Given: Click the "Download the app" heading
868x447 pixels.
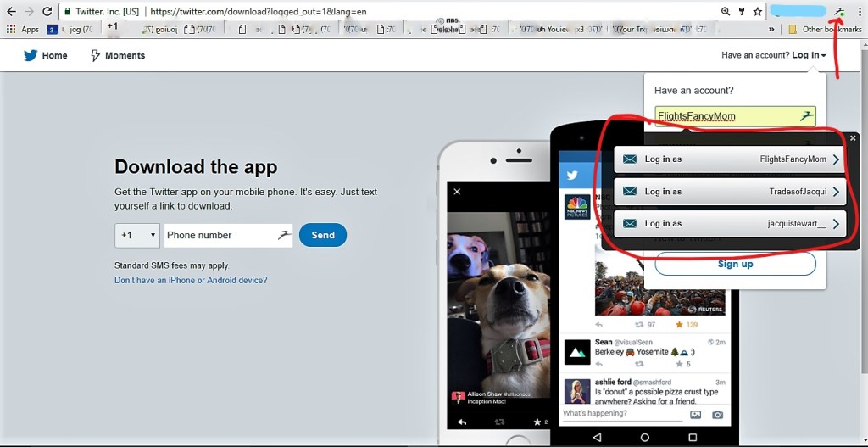Looking at the screenshot, I should coord(196,167).
